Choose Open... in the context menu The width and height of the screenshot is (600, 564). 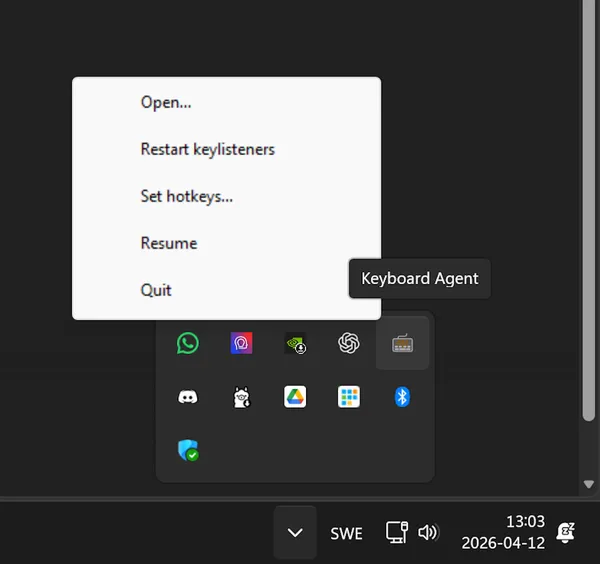[226, 102]
